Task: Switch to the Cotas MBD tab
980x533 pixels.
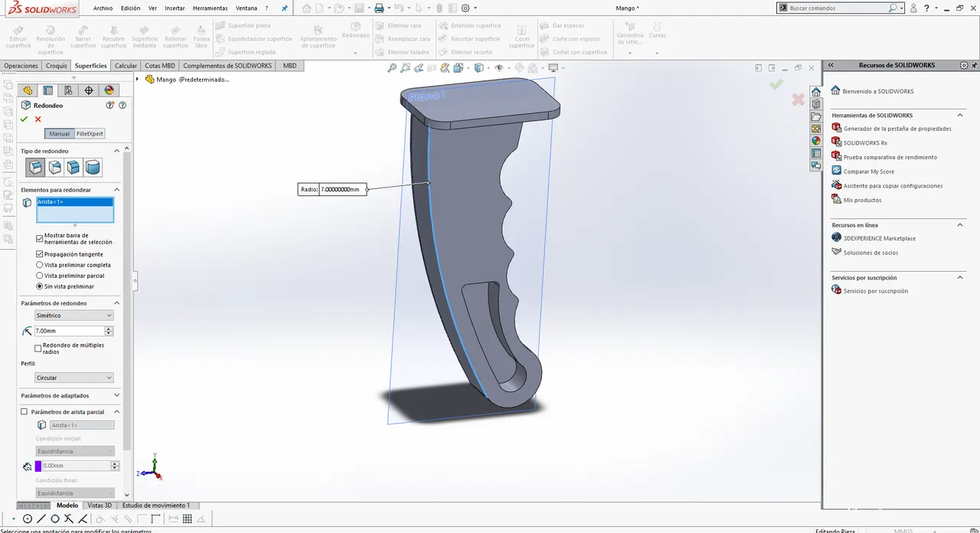Action: [160, 66]
